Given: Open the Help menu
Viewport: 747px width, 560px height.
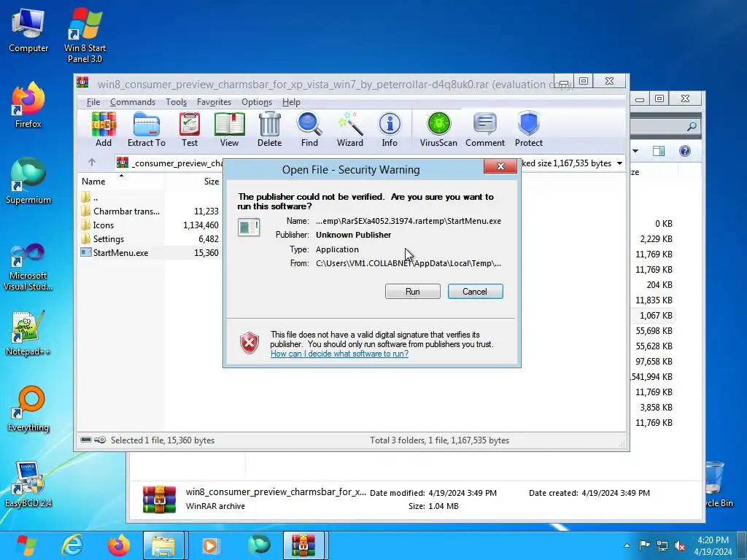Looking at the screenshot, I should (291, 102).
